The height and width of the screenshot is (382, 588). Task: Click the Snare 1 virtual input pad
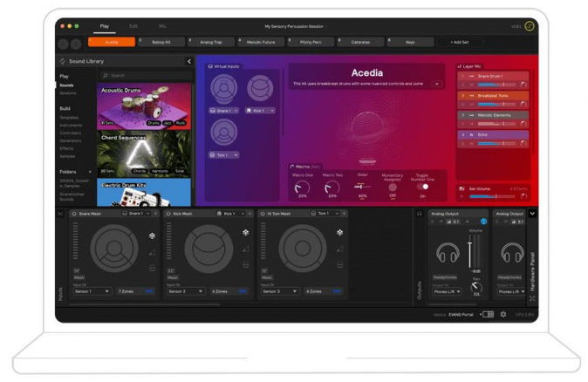click(224, 89)
